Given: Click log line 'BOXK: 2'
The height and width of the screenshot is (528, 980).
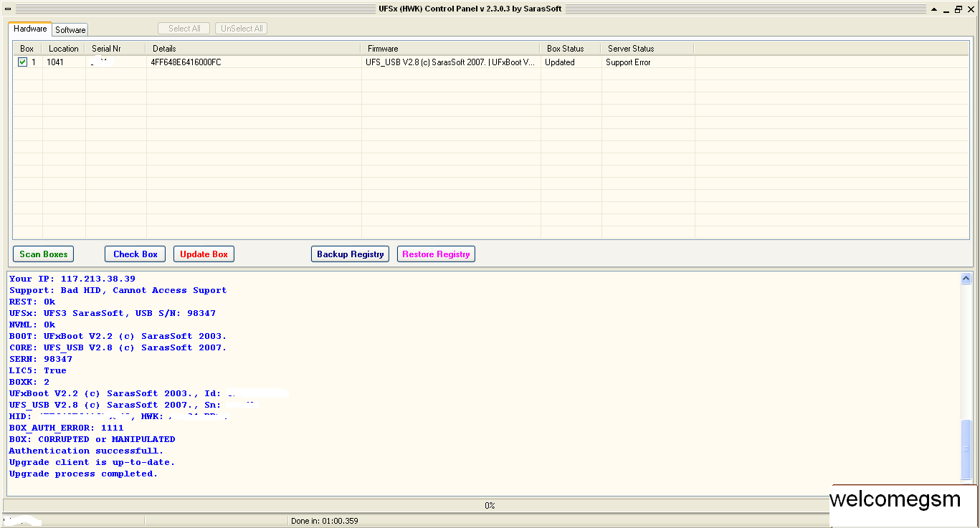Looking at the screenshot, I should click(29, 382).
